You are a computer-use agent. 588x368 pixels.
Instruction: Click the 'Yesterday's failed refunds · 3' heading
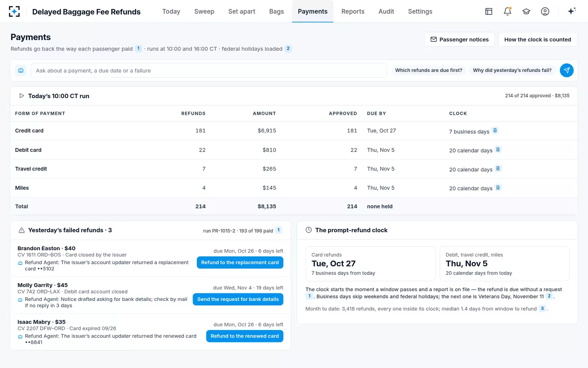[70, 230]
